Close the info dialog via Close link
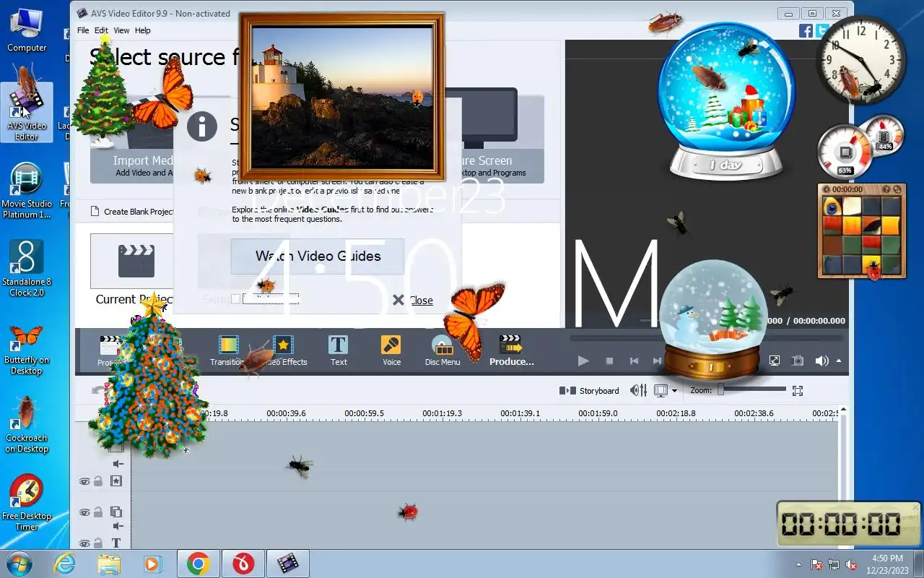Screen dimensions: 924x578 (421, 301)
